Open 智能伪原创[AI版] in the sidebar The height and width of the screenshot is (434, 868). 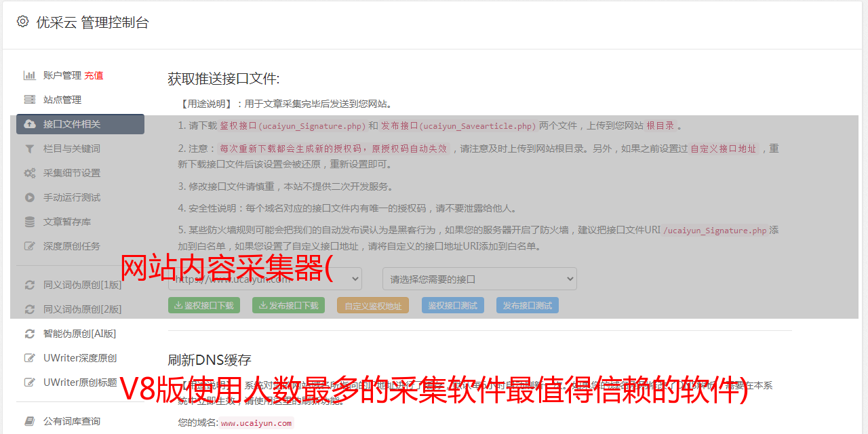80,334
